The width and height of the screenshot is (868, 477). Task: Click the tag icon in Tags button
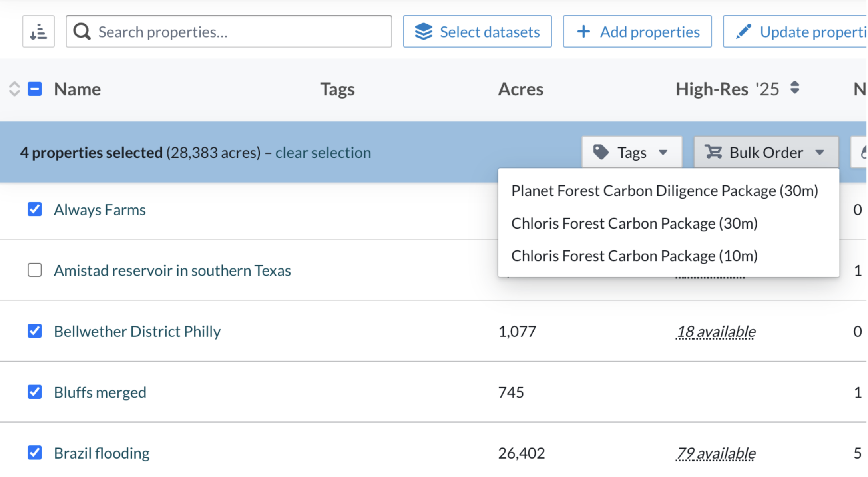click(x=601, y=152)
